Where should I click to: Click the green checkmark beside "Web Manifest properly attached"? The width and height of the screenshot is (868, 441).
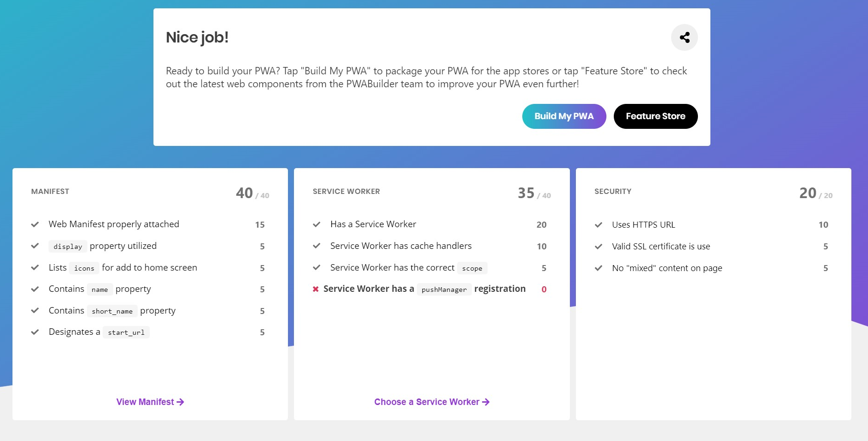[x=35, y=224]
